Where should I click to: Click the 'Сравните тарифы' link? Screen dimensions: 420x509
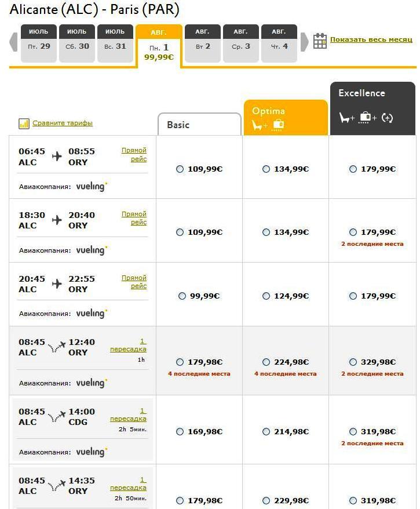[63, 123]
